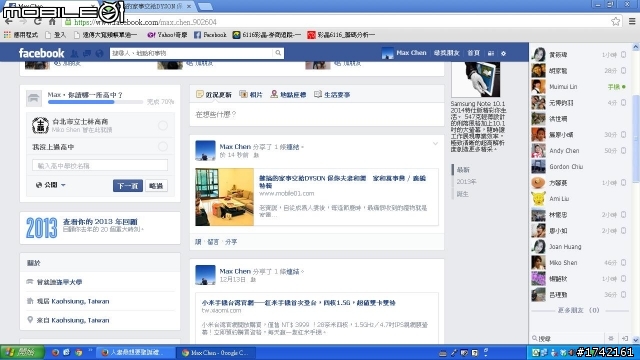Open messages icon in Facebook bar

click(x=87, y=53)
